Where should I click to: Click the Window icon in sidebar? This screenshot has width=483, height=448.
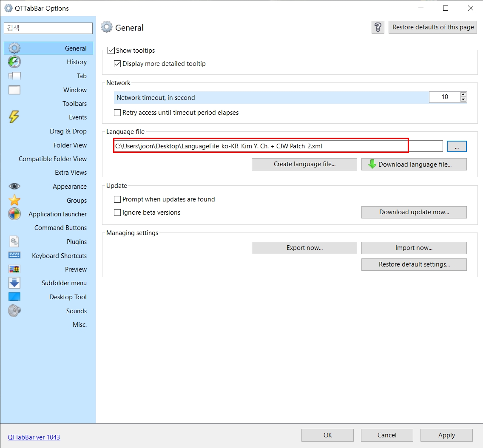pyautogui.click(x=14, y=90)
